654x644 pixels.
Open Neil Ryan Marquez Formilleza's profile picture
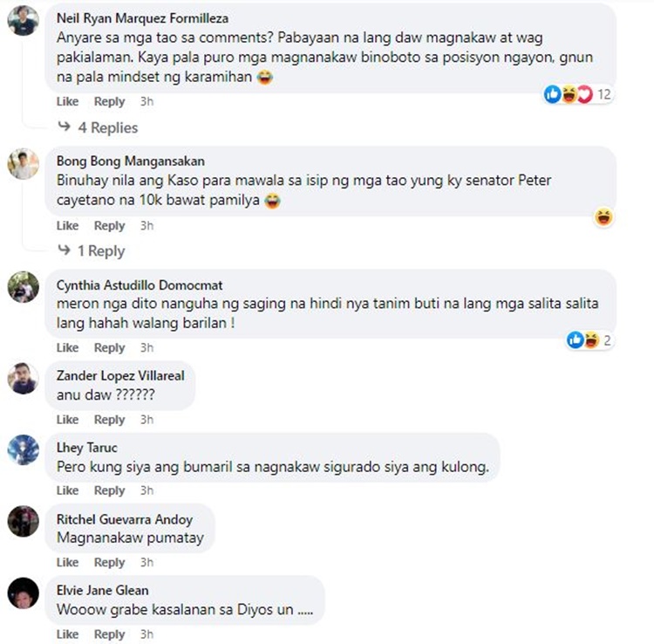pyautogui.click(x=24, y=21)
